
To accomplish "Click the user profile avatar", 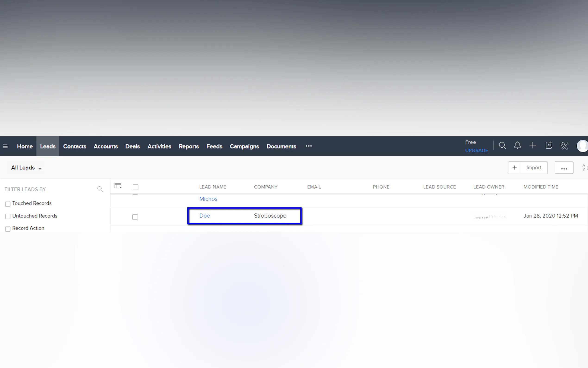I will tap(583, 146).
